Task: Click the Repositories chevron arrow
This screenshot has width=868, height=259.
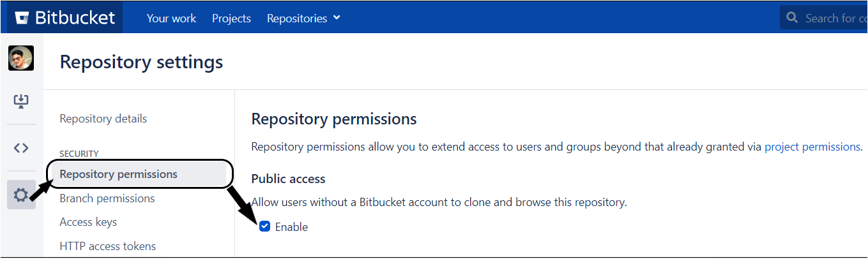Action: (x=337, y=18)
